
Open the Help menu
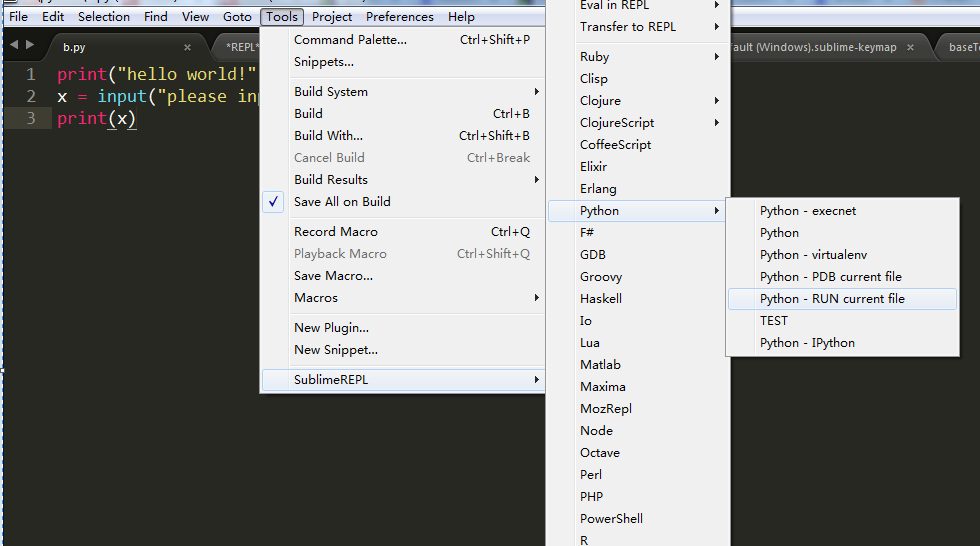pos(461,17)
